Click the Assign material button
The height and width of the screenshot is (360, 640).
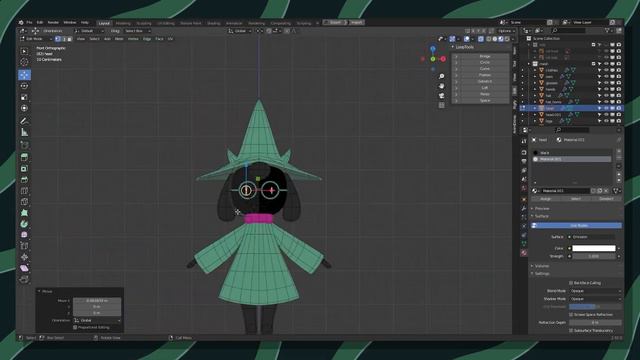pyautogui.click(x=545, y=199)
